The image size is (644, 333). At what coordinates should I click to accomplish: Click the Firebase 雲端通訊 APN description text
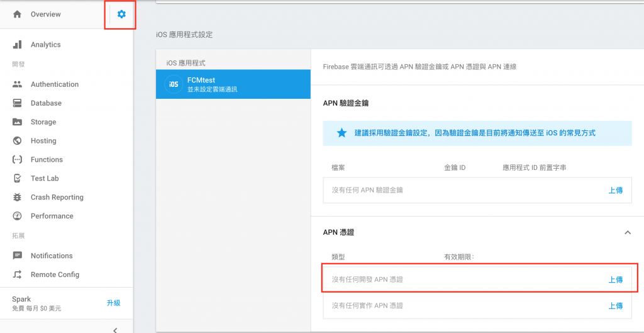(x=419, y=67)
